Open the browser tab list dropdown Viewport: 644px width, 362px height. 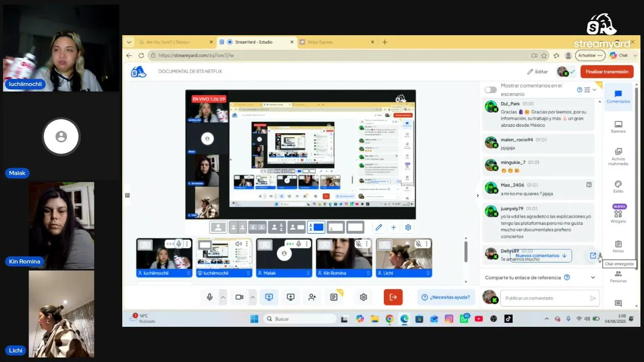(x=129, y=42)
